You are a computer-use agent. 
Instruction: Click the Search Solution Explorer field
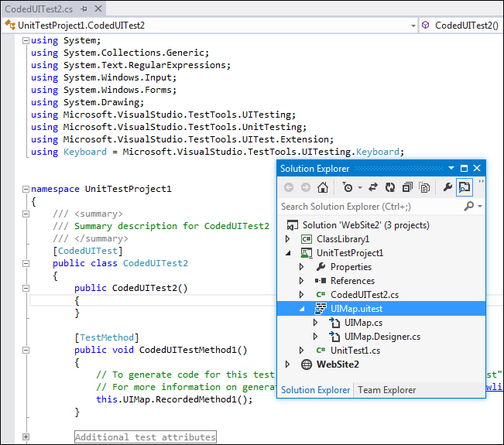pos(369,207)
